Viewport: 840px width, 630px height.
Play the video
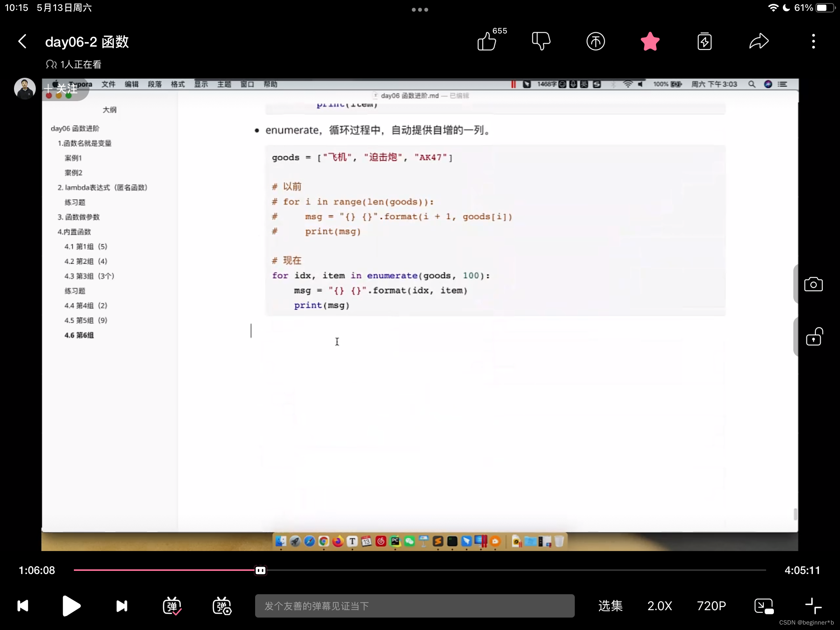point(72,605)
